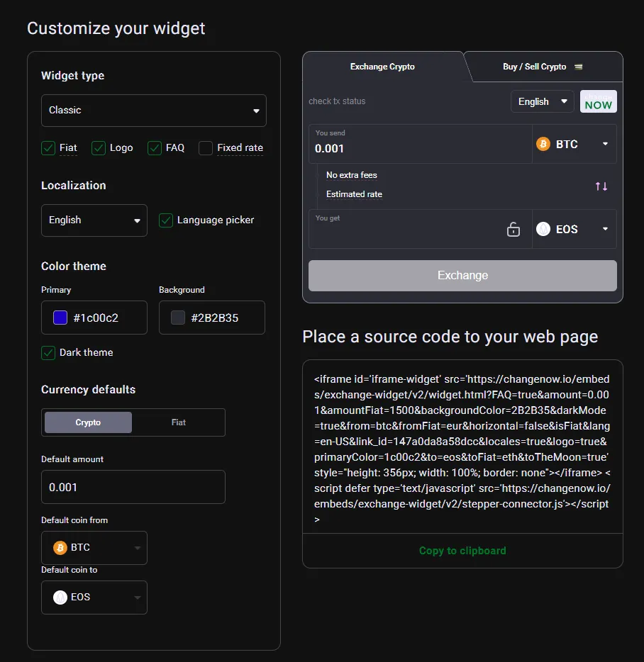Click the Exchange button
Screen dimensions: 644x662
462,275
